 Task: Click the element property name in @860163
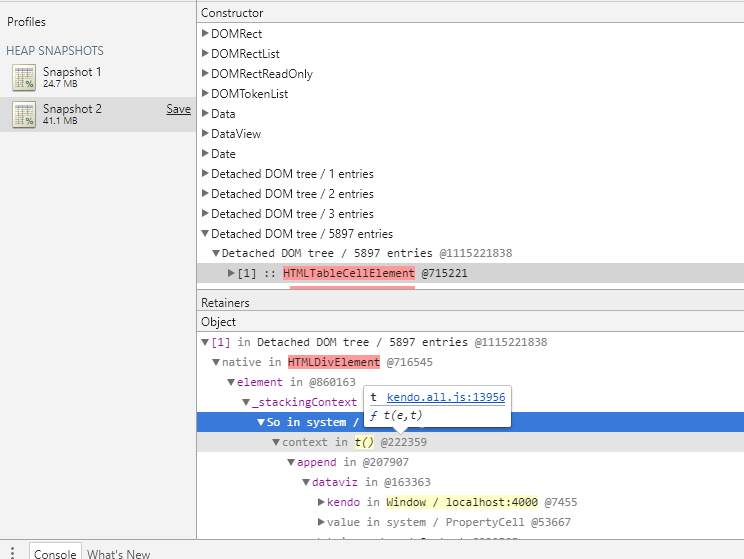pyautogui.click(x=260, y=382)
